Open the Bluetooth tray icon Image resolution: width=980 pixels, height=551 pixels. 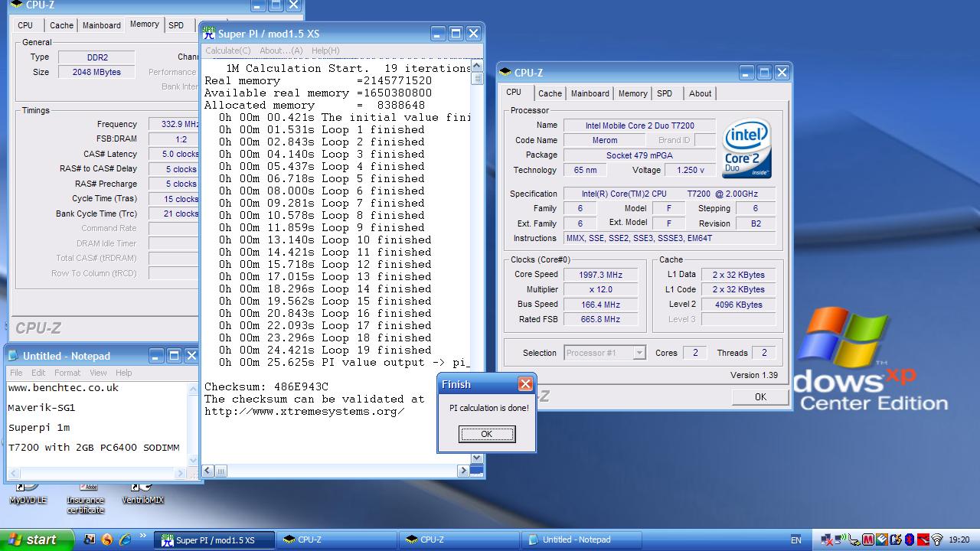pos(910,540)
